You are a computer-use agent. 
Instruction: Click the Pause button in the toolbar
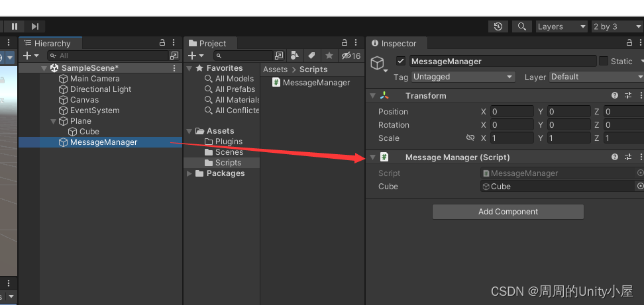[x=15, y=26]
